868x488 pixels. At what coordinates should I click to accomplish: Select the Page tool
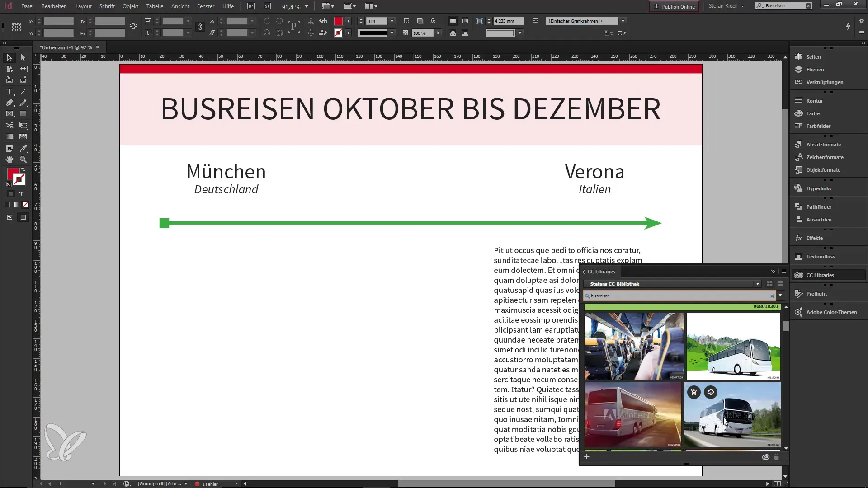(x=9, y=69)
